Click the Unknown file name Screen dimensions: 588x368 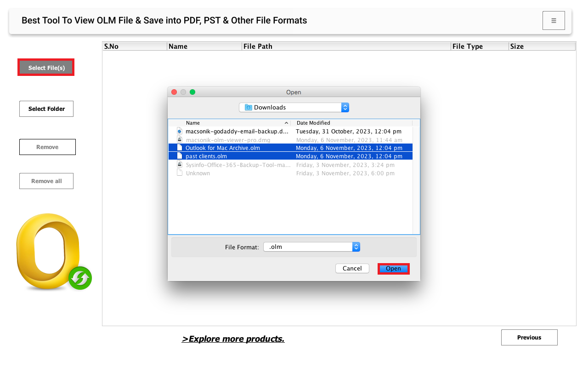(x=198, y=173)
